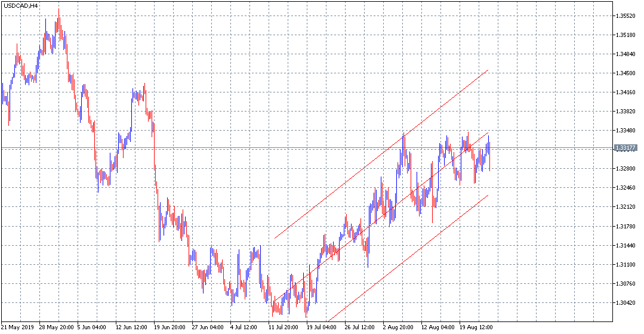Click the 1.33480 price axis label
This screenshot has width=644, height=334.
[625, 131]
